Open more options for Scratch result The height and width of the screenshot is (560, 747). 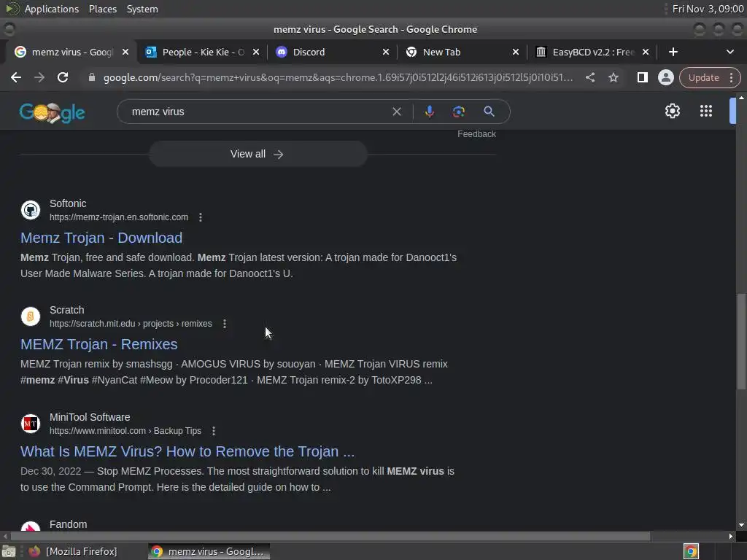click(225, 324)
